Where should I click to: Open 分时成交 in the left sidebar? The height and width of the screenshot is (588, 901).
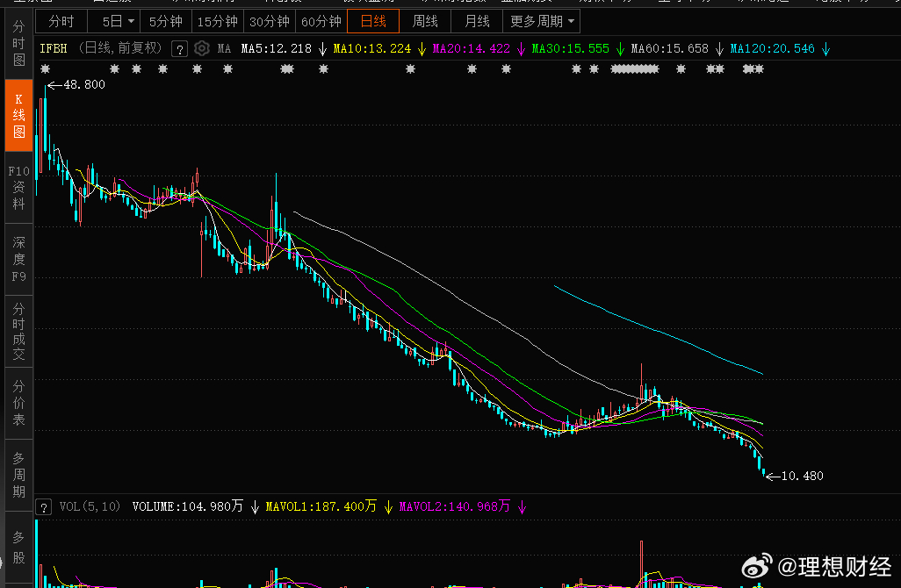[19, 332]
